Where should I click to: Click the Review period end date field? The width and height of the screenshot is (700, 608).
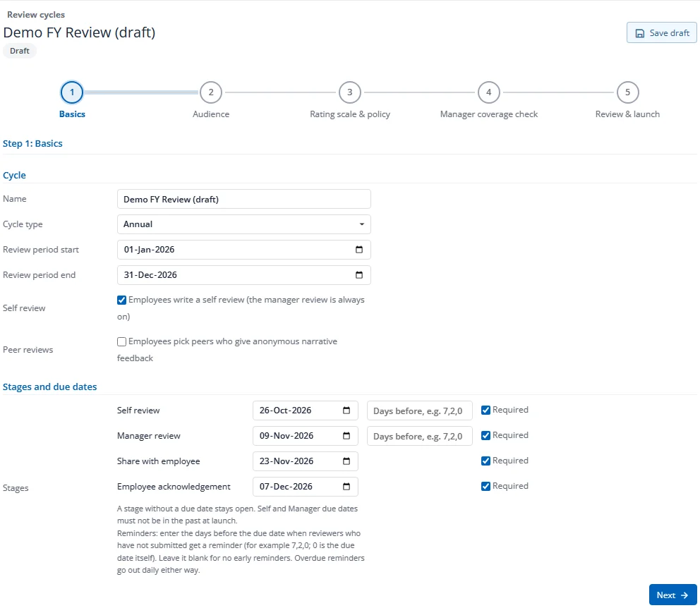(243, 275)
